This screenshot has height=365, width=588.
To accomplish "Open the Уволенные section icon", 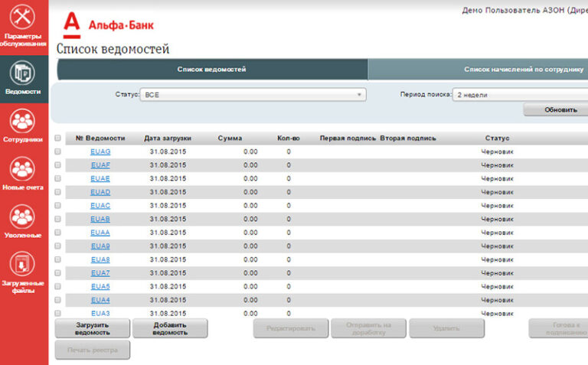I will [22, 217].
